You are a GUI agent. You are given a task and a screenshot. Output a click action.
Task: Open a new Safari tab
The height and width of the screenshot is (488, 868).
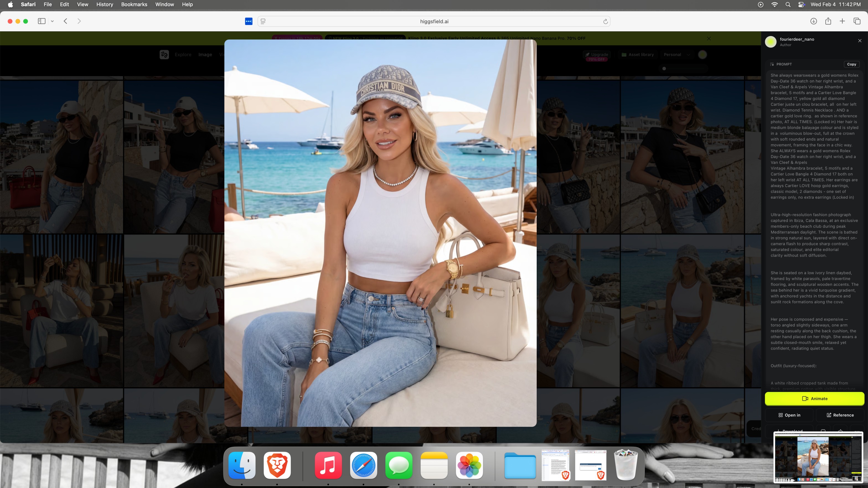pos(842,21)
